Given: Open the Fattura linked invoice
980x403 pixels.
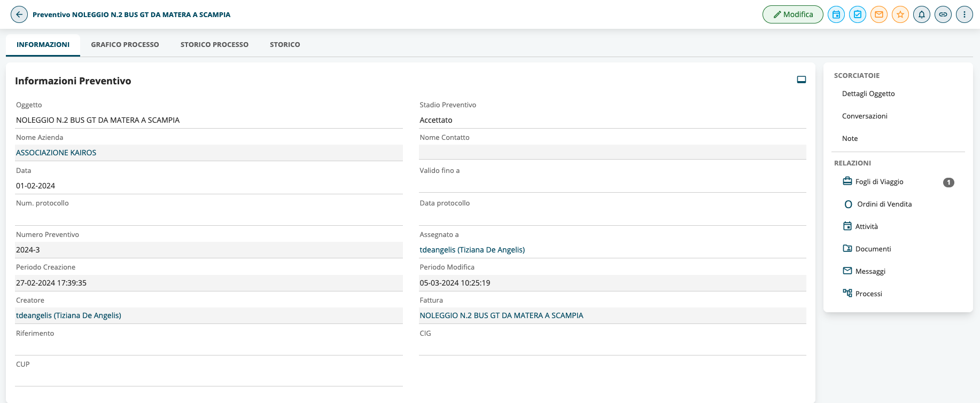Looking at the screenshot, I should 501,315.
